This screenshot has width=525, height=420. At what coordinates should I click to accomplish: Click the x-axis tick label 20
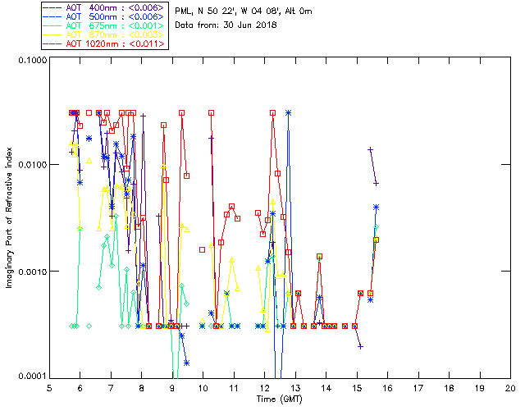(x=509, y=388)
